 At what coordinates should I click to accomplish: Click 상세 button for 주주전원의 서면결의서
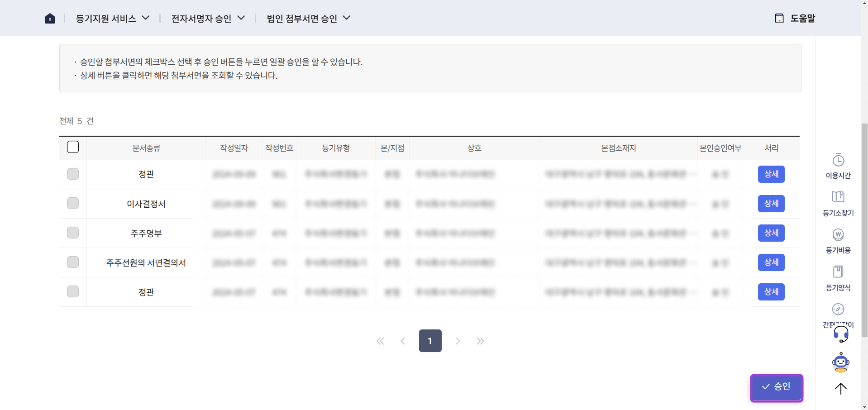coord(771,262)
